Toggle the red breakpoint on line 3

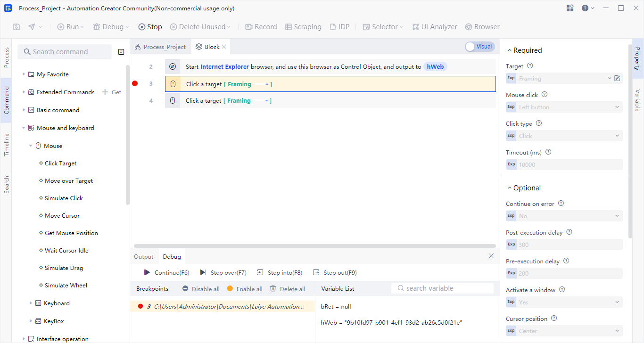(135, 84)
